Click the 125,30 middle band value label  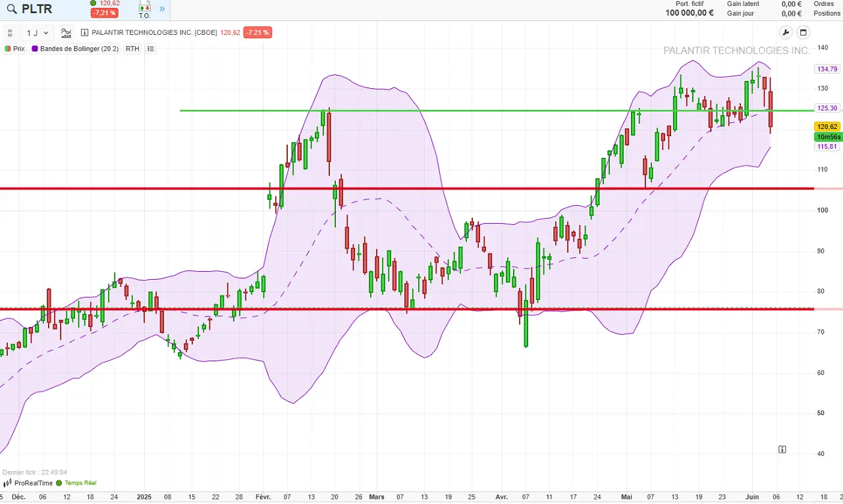(827, 109)
